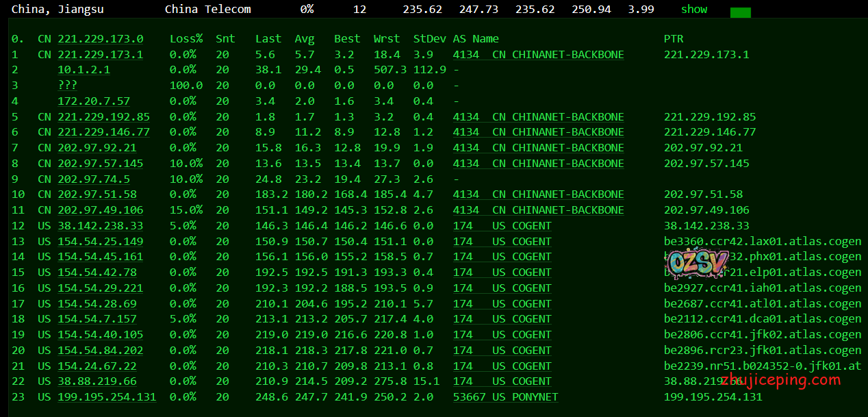Click the green "show" link

693,10
